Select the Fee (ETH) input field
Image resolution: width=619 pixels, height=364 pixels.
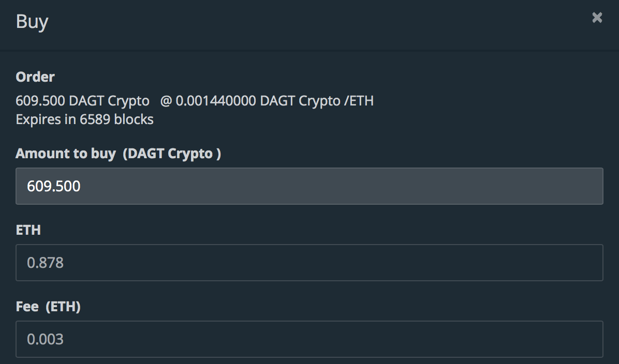click(309, 339)
